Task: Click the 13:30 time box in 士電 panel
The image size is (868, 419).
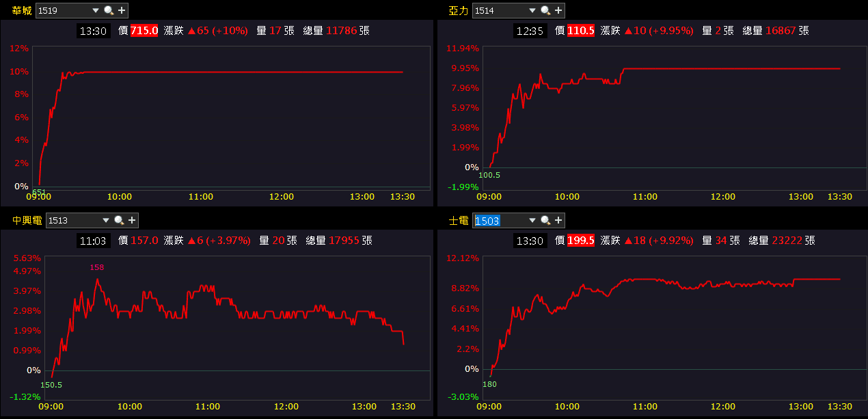Action: coord(530,241)
